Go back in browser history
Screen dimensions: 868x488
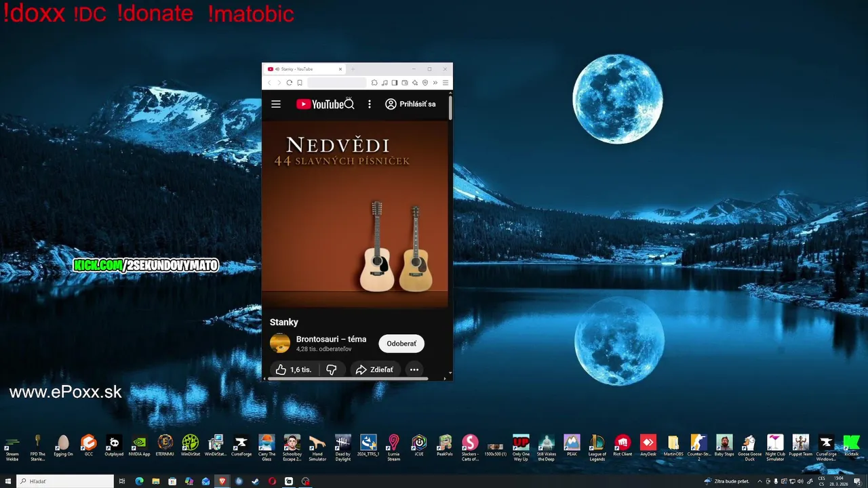(269, 83)
